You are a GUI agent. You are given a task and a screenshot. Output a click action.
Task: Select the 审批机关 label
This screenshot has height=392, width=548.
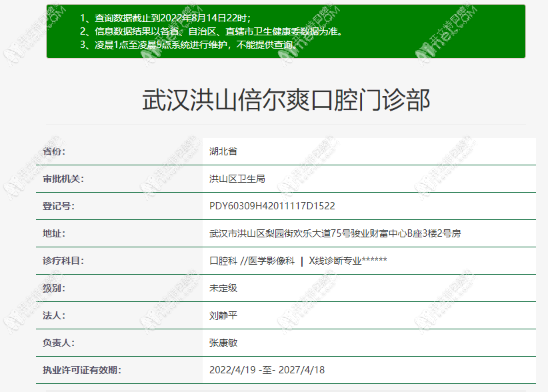tap(63, 179)
